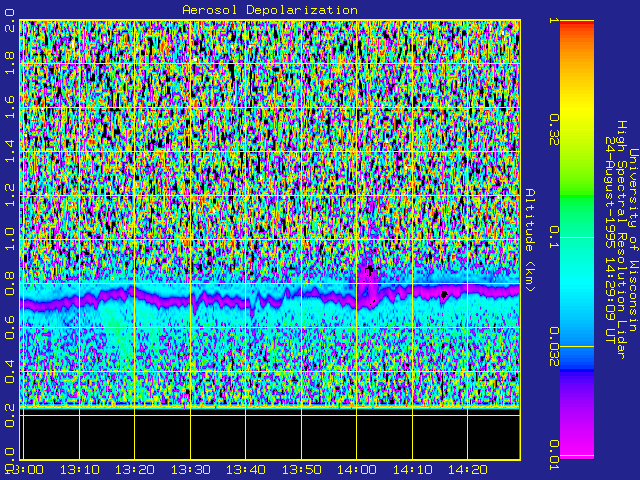This screenshot has height=480, width=640.
Task: Click 'University of Wisconsin' vertical text
Action: [633, 240]
